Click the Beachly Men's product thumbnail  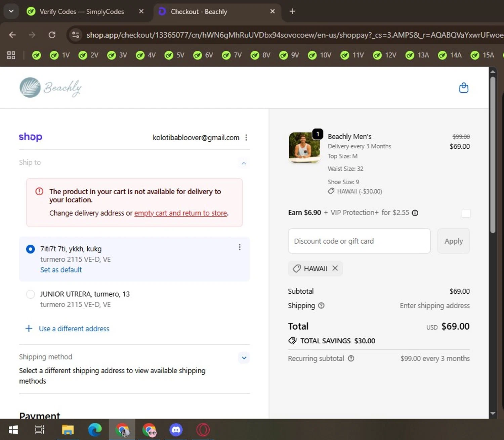pos(304,147)
